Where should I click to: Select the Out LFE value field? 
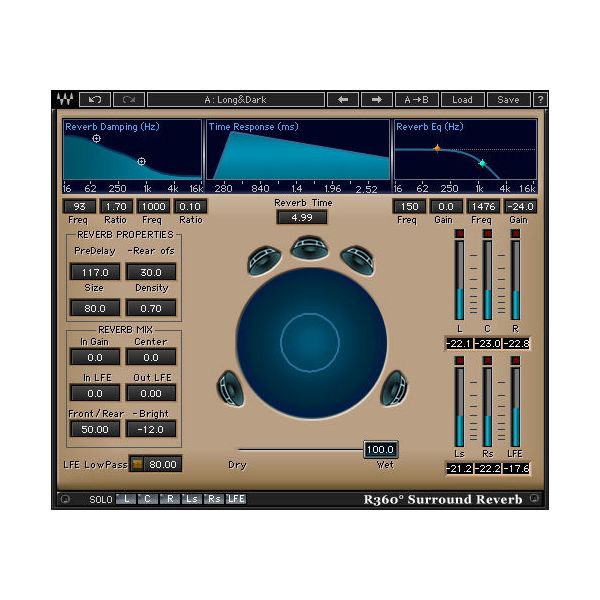(x=151, y=393)
